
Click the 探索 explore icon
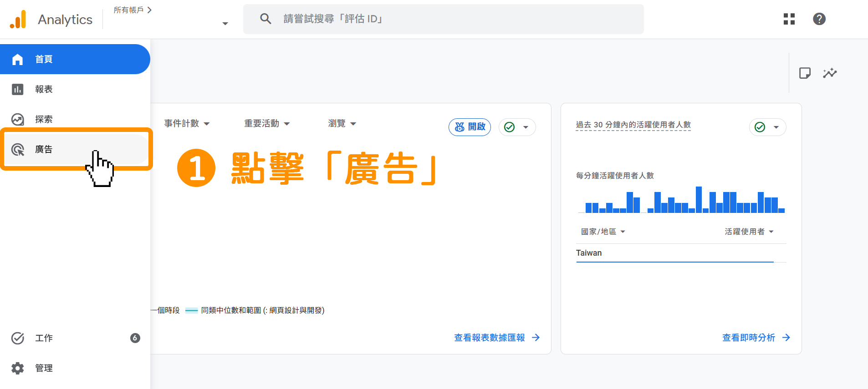[18, 119]
